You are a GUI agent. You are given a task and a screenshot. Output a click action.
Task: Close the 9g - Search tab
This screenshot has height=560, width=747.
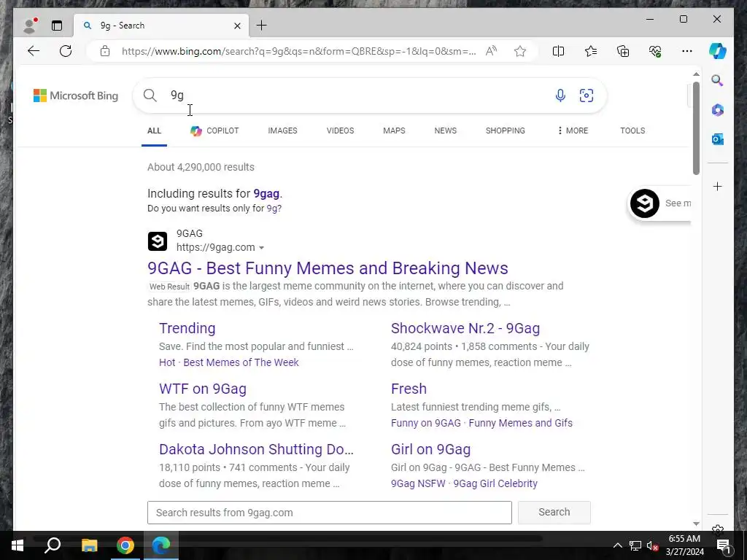click(x=237, y=26)
